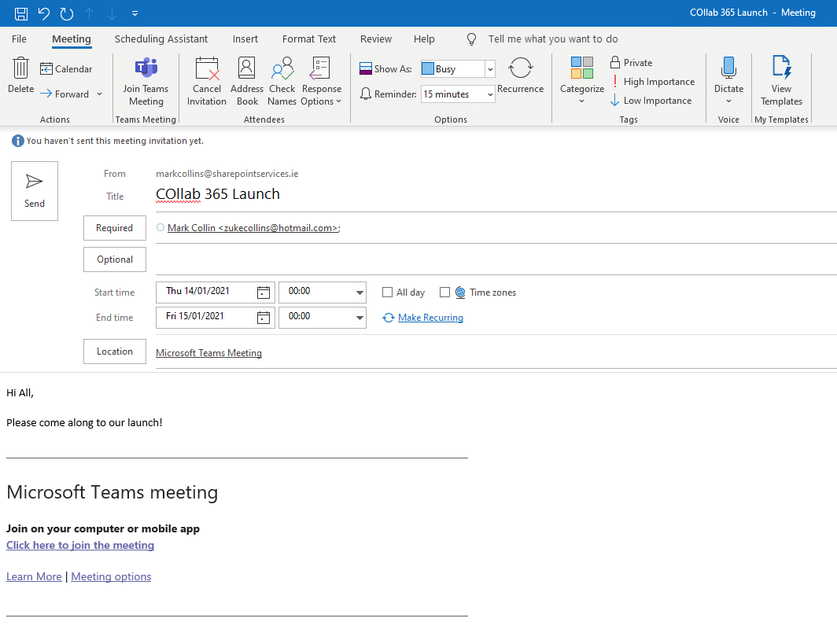Click the 'Click here to join the meeting' link
This screenshot has width=837, height=644.
click(80, 545)
